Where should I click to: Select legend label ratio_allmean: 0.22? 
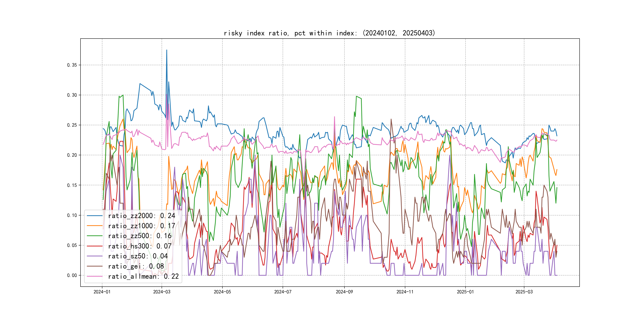click(x=143, y=276)
